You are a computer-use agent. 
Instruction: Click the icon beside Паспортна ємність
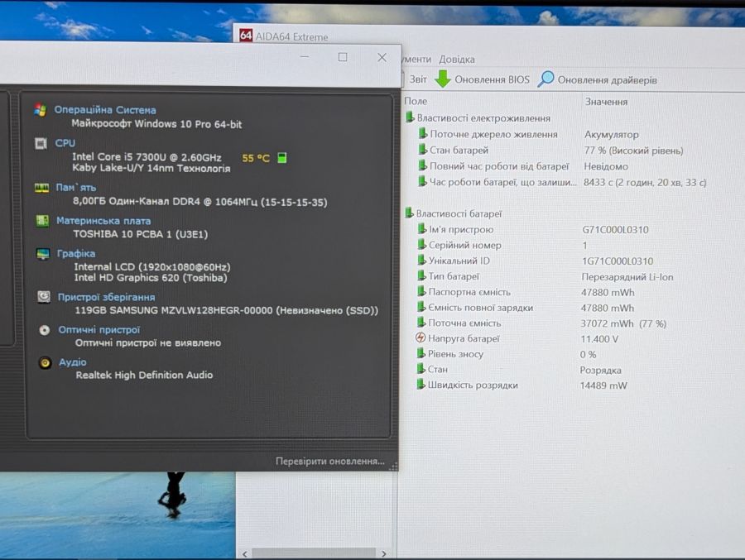(x=421, y=291)
